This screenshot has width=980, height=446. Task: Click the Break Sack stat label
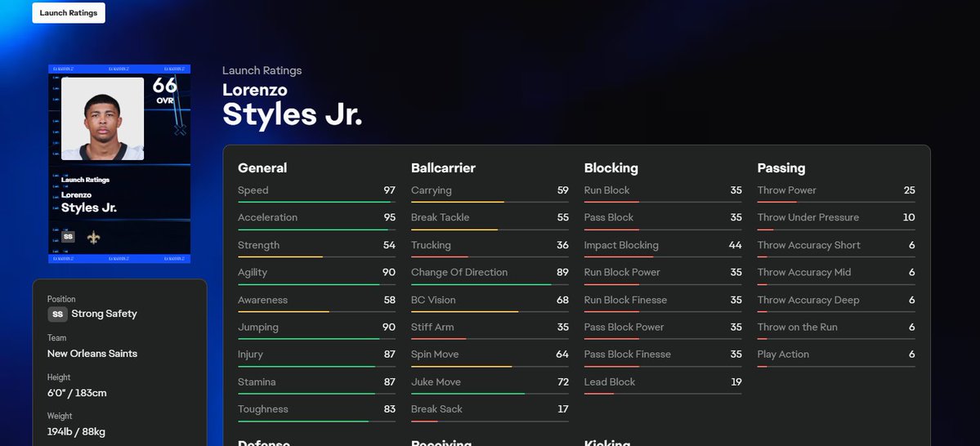(x=437, y=409)
